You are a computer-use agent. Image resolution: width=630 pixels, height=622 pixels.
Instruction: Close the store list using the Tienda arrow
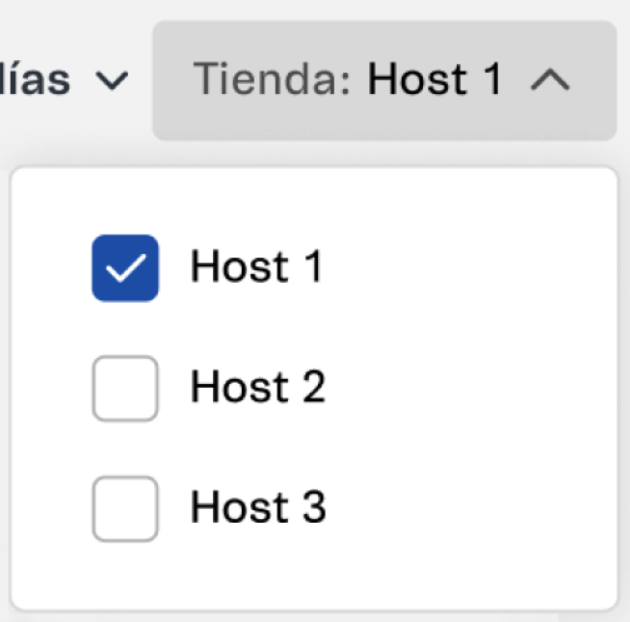549,81
